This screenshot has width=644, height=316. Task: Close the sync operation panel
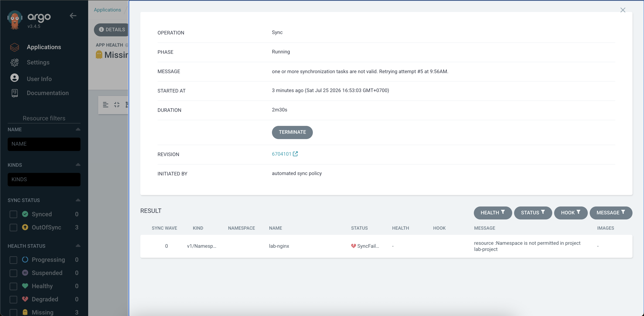point(623,10)
